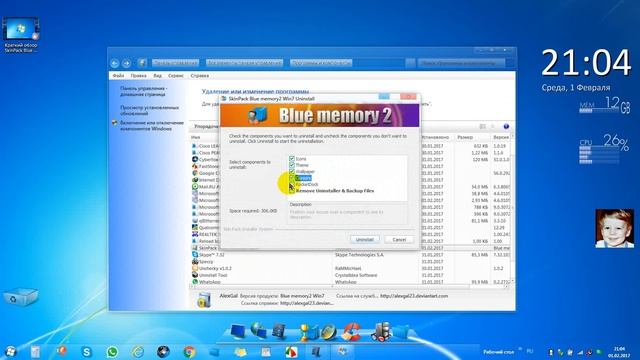
Task: Open the yellow folder icon in the taskbar
Action: coord(240,351)
